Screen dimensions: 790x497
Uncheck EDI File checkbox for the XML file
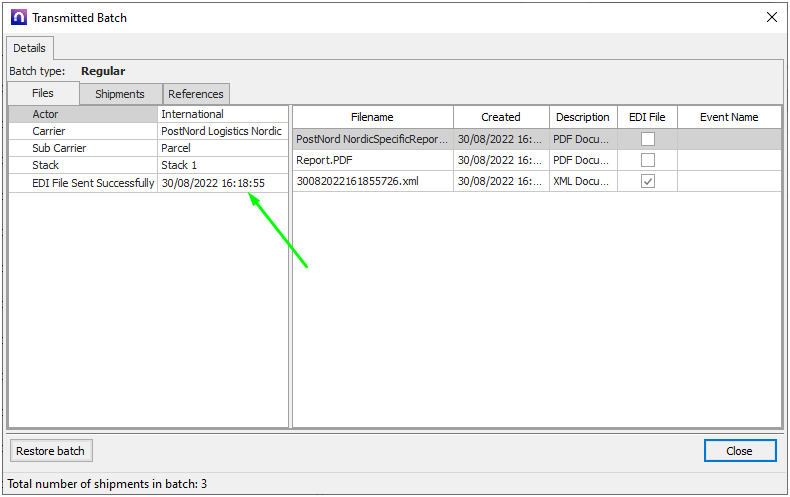[648, 181]
